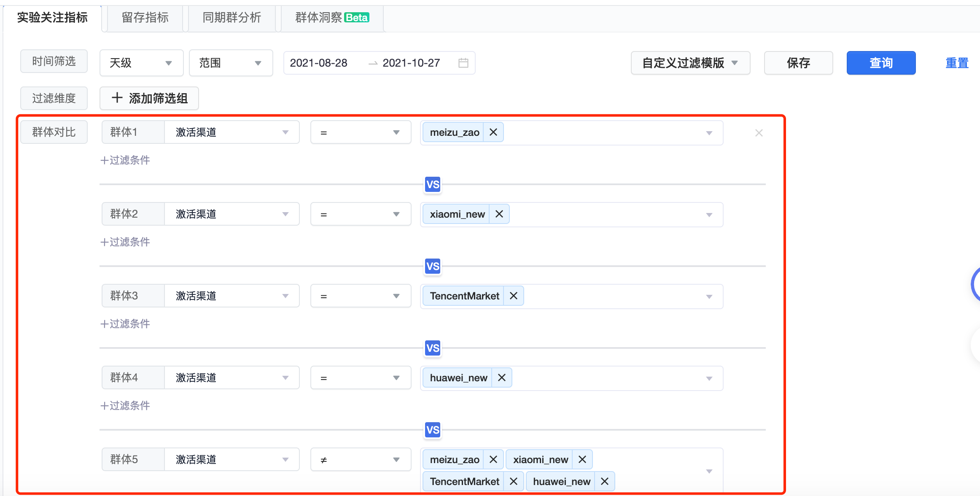Expand 群体4 value list arrow
The height and width of the screenshot is (496, 980).
[x=709, y=379]
